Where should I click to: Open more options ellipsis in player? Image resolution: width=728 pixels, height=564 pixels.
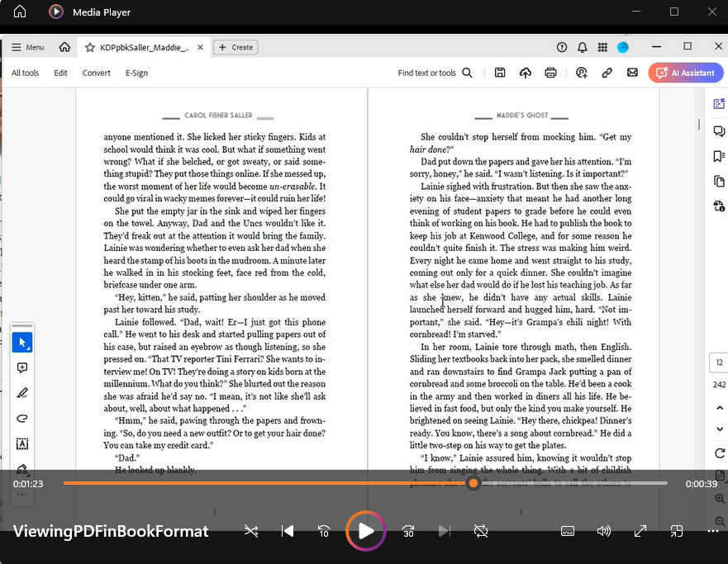point(712,531)
